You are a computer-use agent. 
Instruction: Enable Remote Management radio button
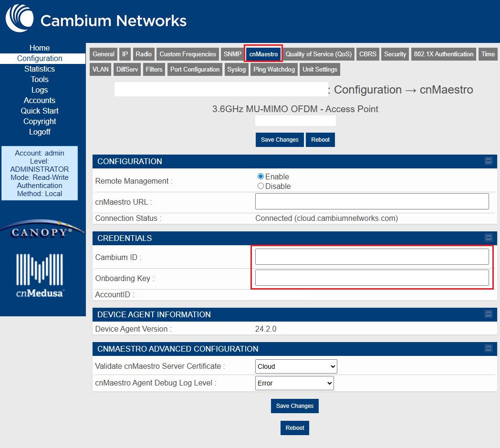260,177
